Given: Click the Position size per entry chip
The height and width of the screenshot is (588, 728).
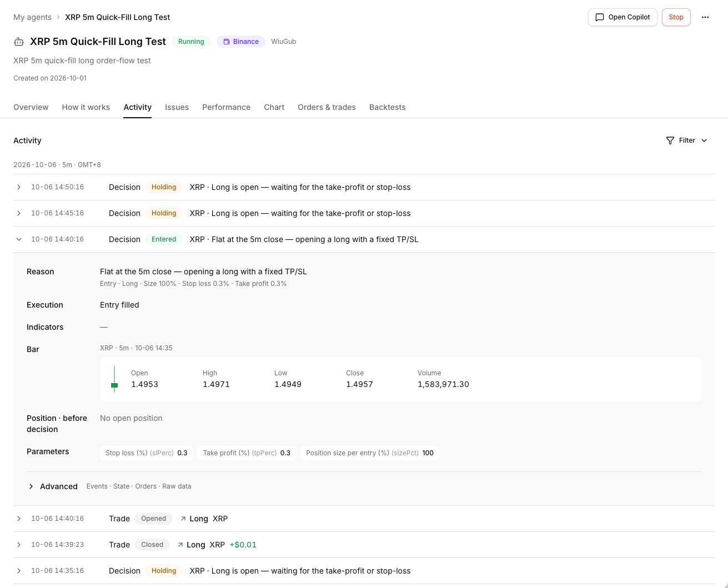Looking at the screenshot, I should 370,453.
